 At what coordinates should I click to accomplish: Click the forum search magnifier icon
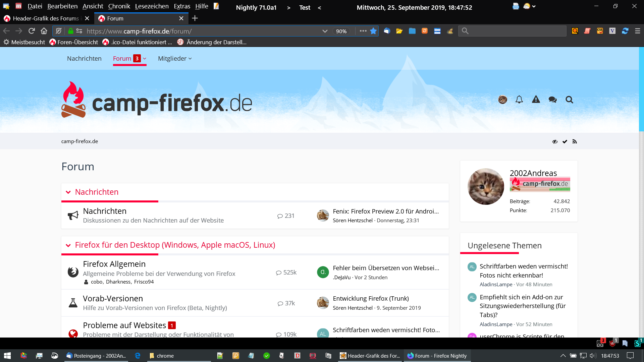(x=569, y=100)
